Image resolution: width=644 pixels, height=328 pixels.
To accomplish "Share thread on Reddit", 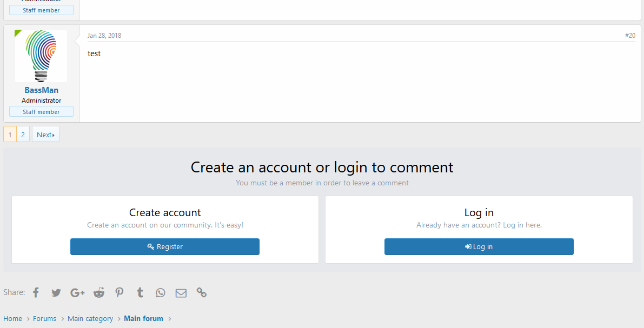I will pos(99,293).
